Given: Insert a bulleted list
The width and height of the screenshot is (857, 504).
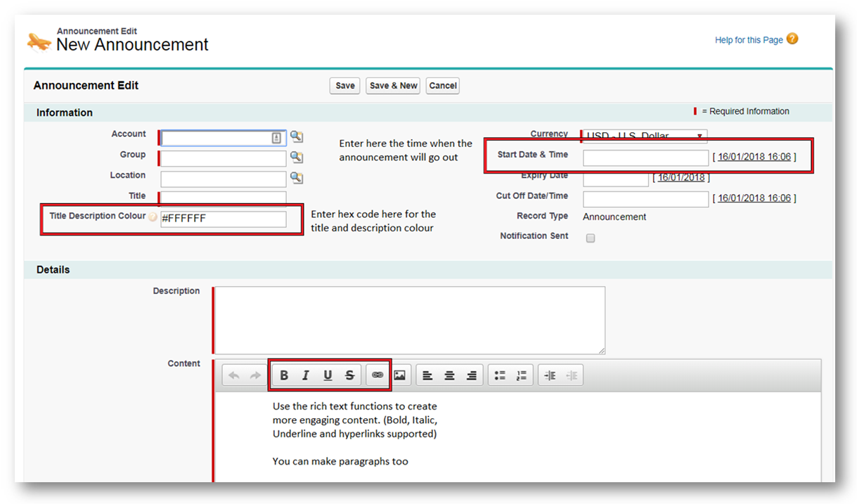Looking at the screenshot, I should [x=499, y=375].
